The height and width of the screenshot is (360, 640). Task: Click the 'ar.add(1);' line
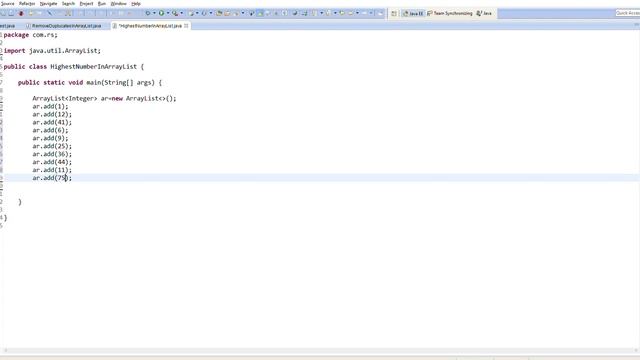click(x=50, y=107)
